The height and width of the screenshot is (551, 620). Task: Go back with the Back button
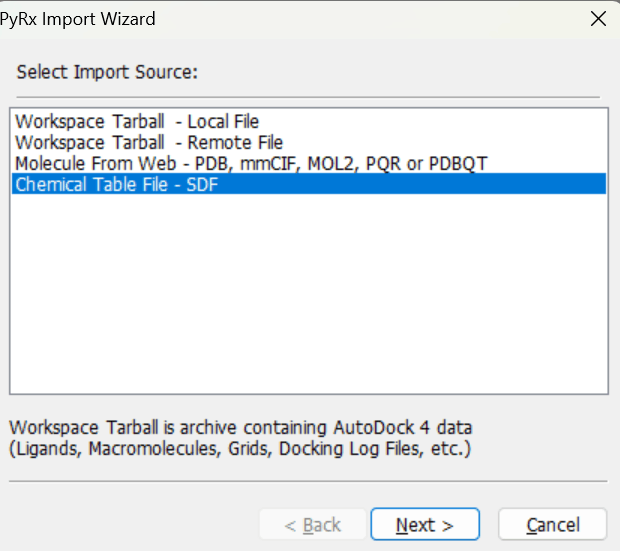click(x=313, y=524)
